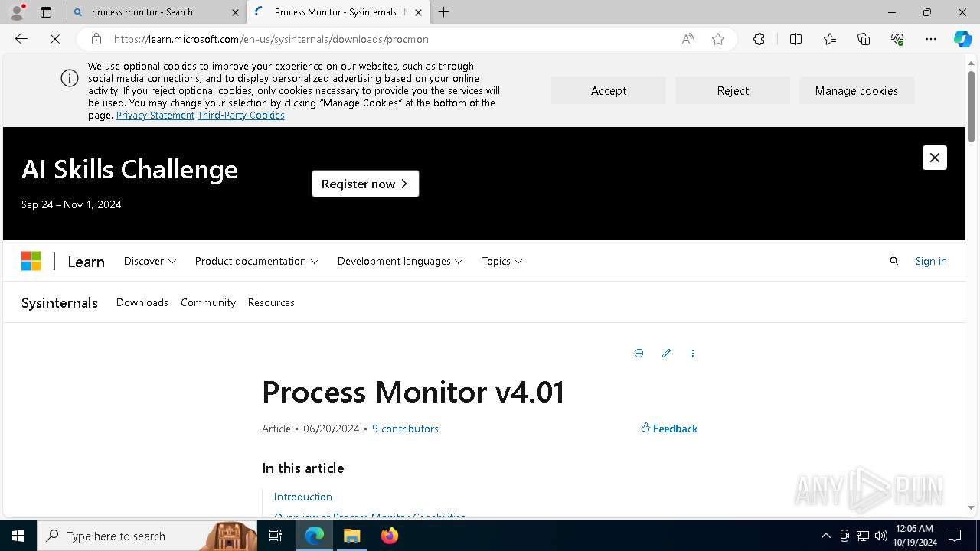Add page to favorites star
The image size is (980, 551).
pos(718,39)
